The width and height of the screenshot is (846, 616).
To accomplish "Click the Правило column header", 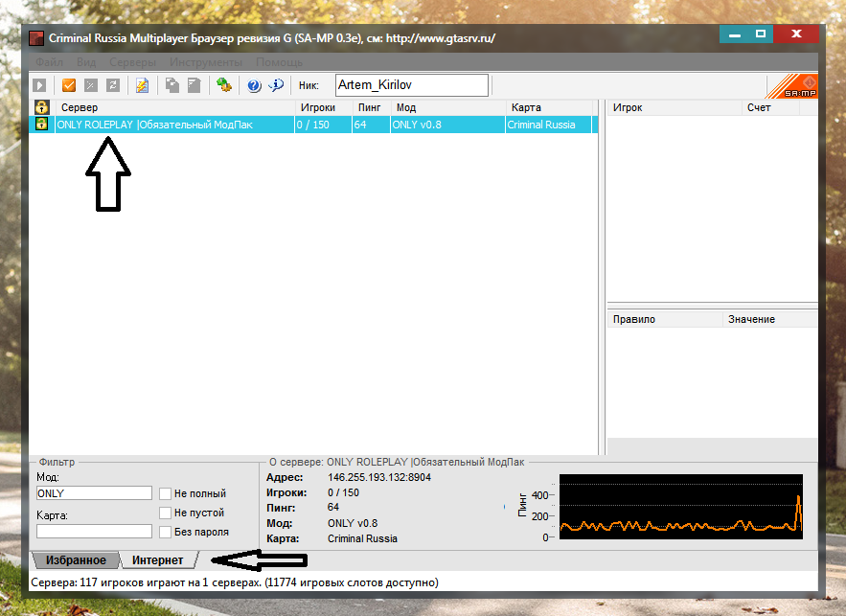I will pos(665,319).
